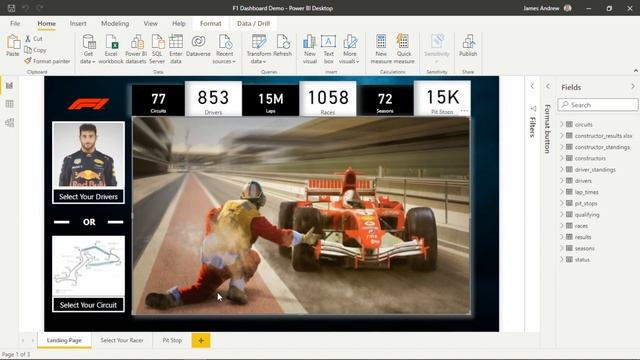Viewport: 640px width, 360px height.
Task: Click the Undo arrow in title bar
Action: [25, 8]
